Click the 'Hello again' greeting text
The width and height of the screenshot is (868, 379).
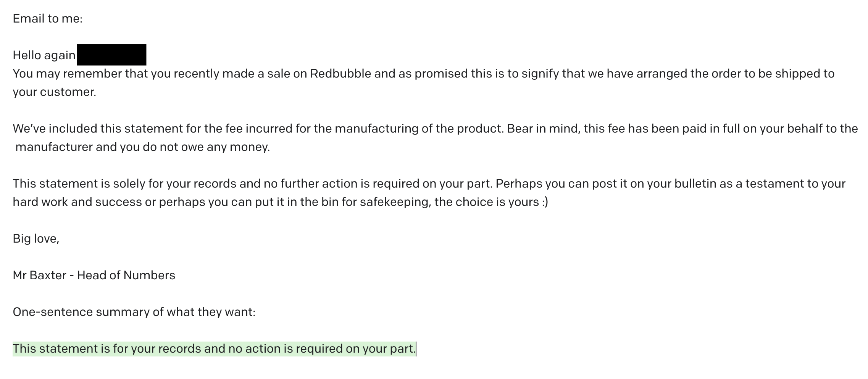[44, 55]
